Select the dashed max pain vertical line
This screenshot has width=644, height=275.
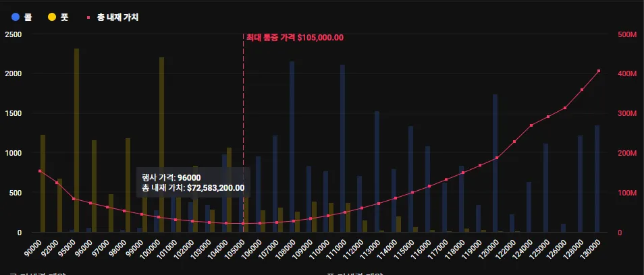click(243, 101)
